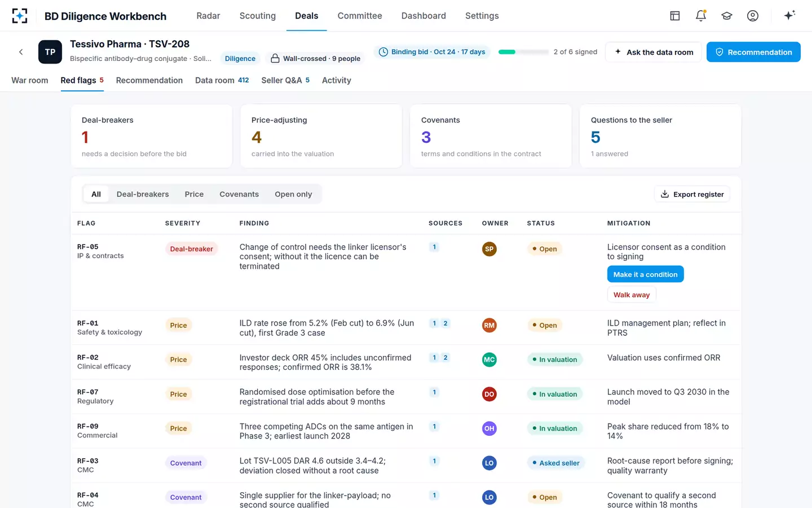Switch to the Activity tab
The height and width of the screenshot is (508, 812).
337,80
